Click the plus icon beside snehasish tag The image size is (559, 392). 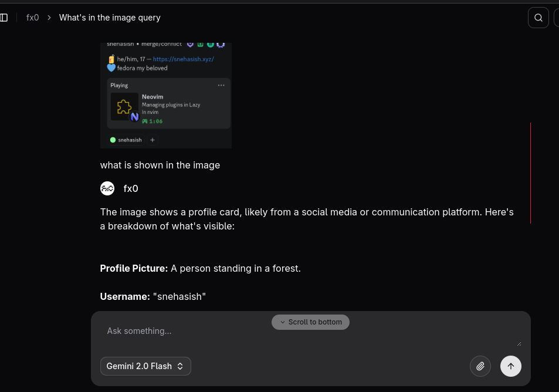[x=153, y=140]
